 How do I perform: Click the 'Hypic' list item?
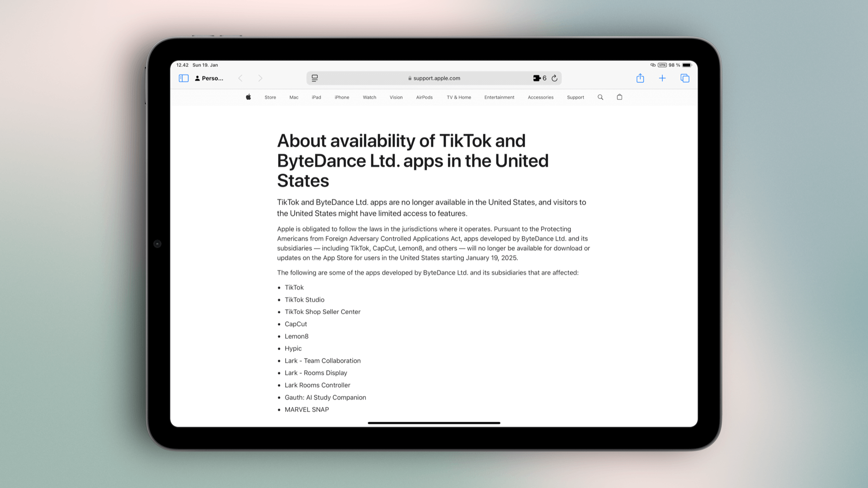293,349
